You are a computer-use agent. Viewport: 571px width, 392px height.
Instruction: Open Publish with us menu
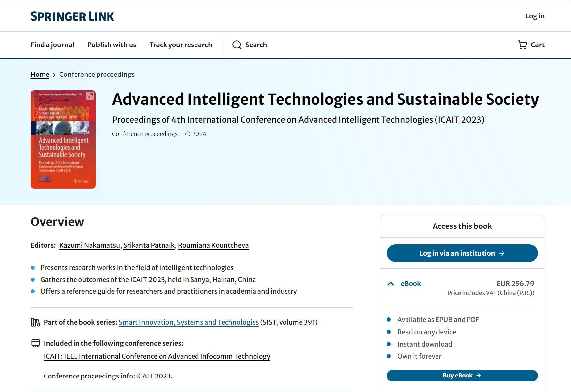tap(112, 45)
